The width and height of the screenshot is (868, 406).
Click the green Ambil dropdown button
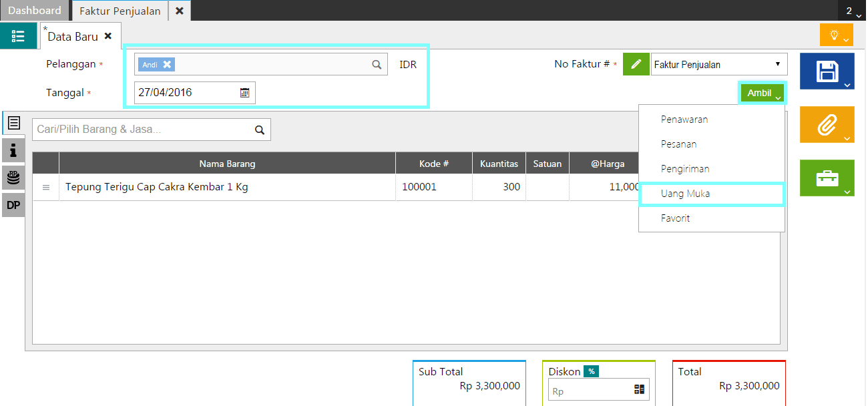click(762, 93)
